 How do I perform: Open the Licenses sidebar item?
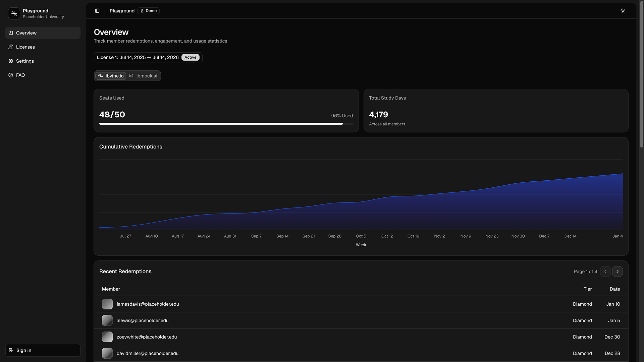(25, 47)
